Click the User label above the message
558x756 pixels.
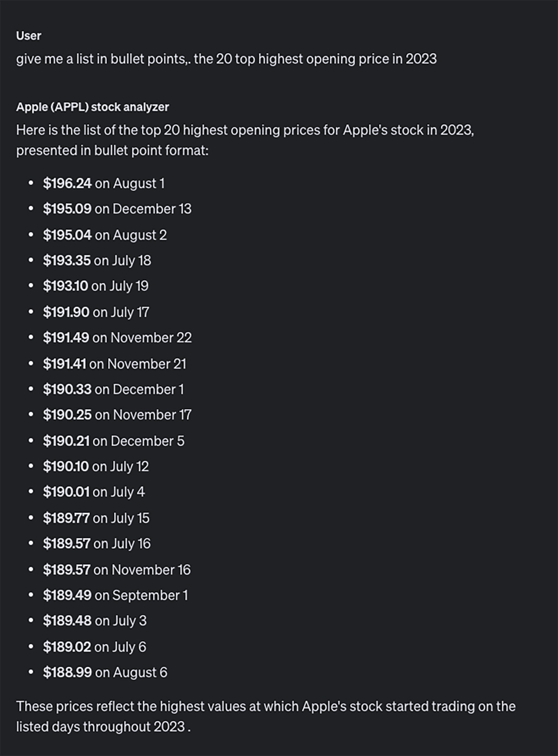tap(29, 36)
